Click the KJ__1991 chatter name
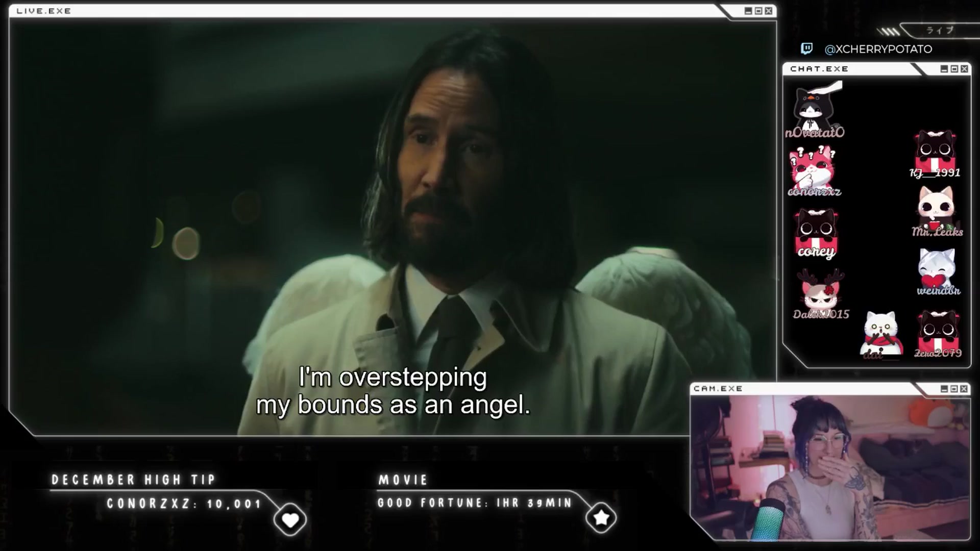980x551 pixels. click(x=935, y=172)
